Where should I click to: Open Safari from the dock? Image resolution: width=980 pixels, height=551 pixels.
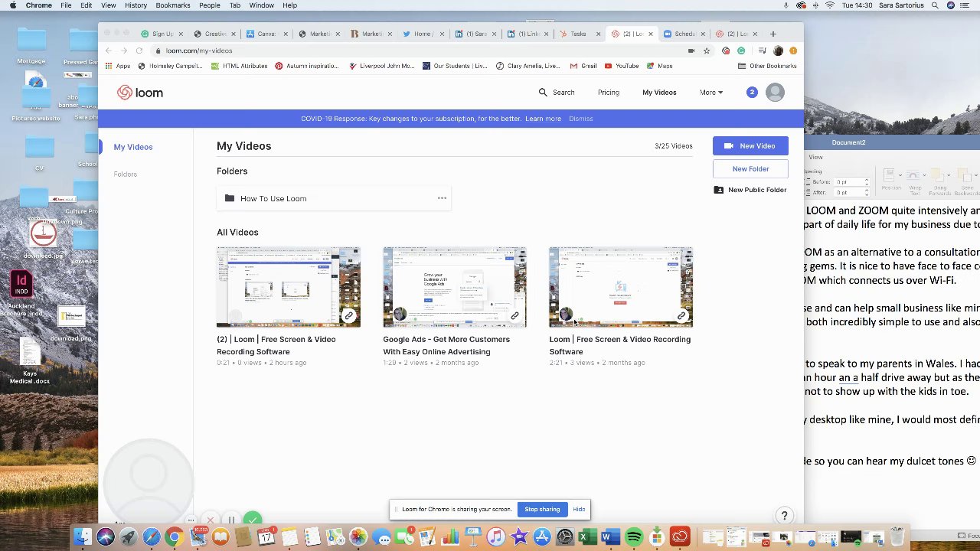pos(152,537)
